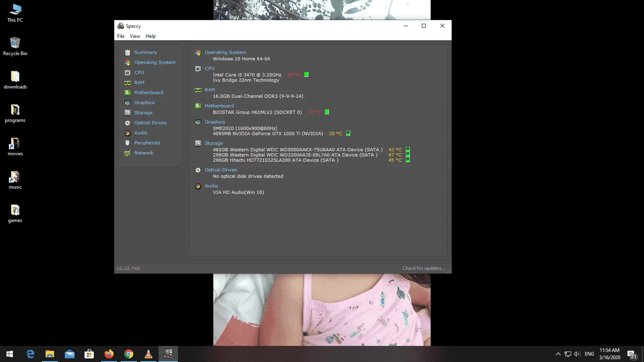Click the Hitachi drive 45 °C indicator
The width and height of the screenshot is (644, 362).
pyautogui.click(x=408, y=160)
